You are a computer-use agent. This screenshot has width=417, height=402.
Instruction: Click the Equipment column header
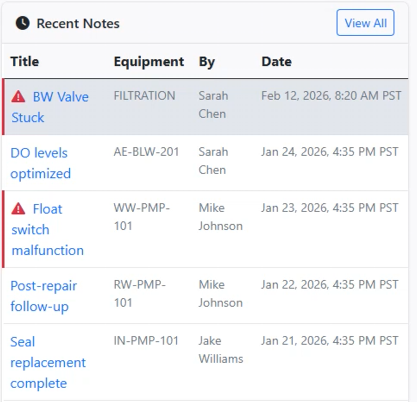click(149, 62)
